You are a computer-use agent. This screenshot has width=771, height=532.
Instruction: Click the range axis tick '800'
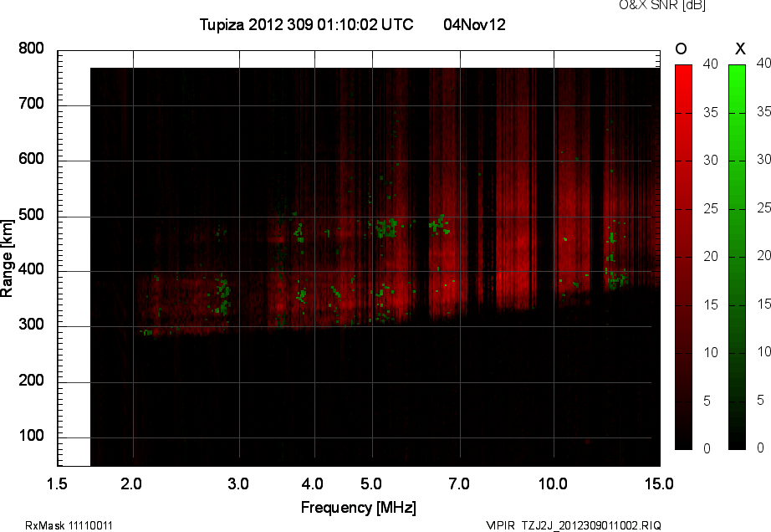(31, 49)
